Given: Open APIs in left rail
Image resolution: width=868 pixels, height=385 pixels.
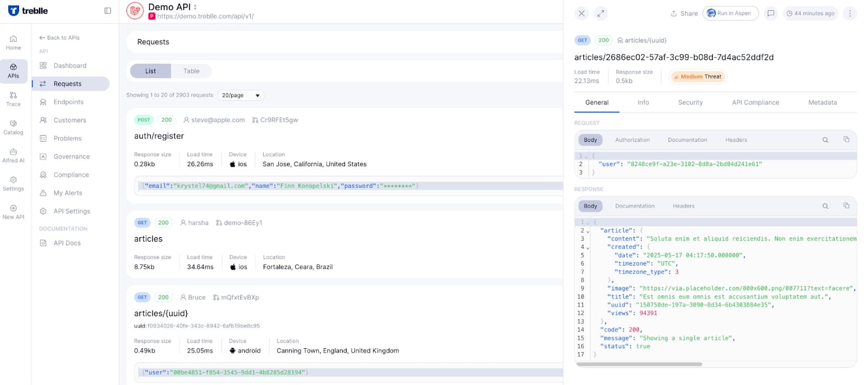Looking at the screenshot, I should click(14, 71).
